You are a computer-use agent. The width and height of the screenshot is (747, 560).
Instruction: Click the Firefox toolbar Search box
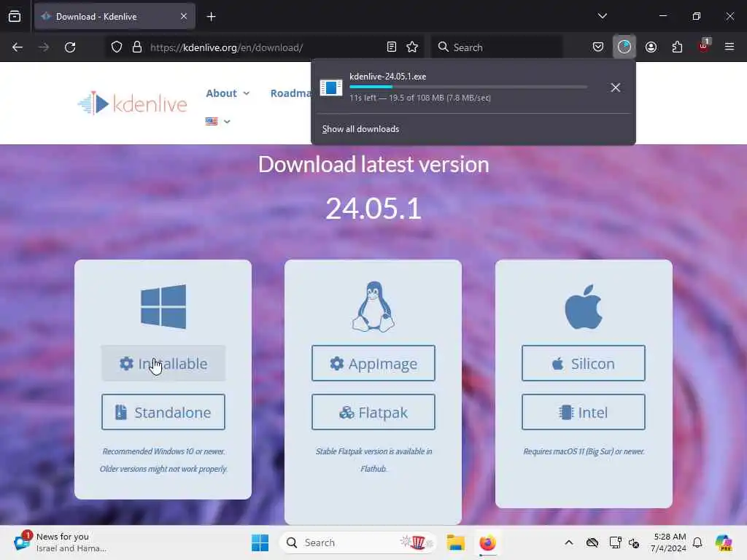[x=497, y=47]
